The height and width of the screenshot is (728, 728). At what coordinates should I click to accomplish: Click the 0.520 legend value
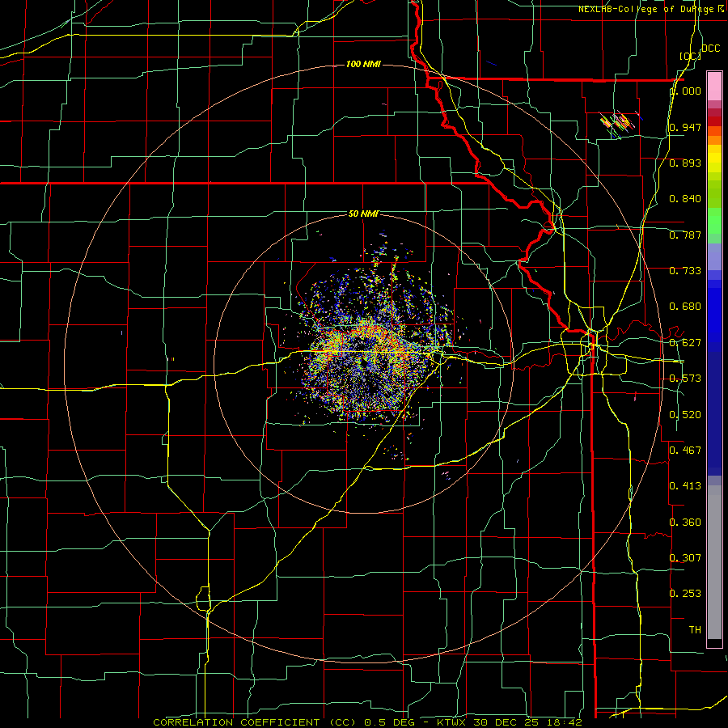pos(685,415)
